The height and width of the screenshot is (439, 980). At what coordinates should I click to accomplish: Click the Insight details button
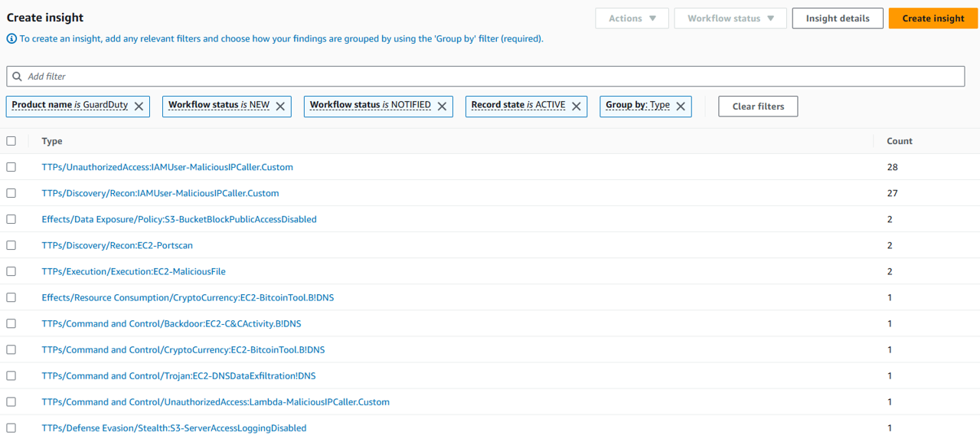click(x=838, y=18)
